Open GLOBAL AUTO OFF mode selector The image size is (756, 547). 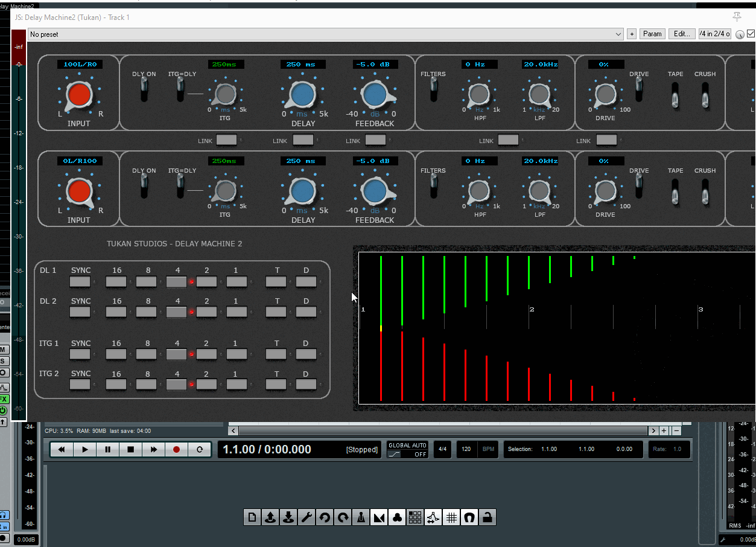pyautogui.click(x=408, y=450)
